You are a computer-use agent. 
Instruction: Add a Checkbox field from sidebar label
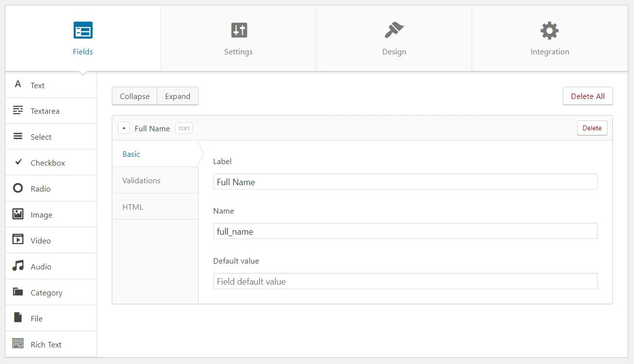pos(48,163)
